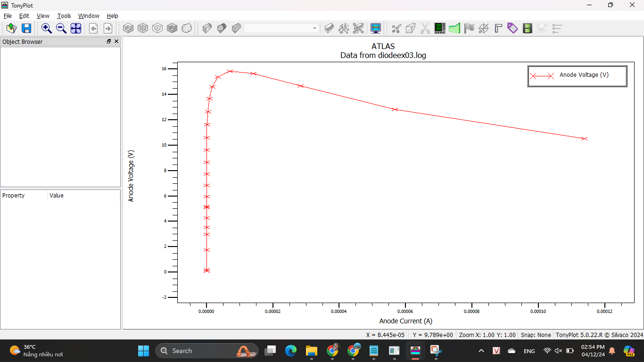Expand the empty plot selection combo box

coord(281,28)
